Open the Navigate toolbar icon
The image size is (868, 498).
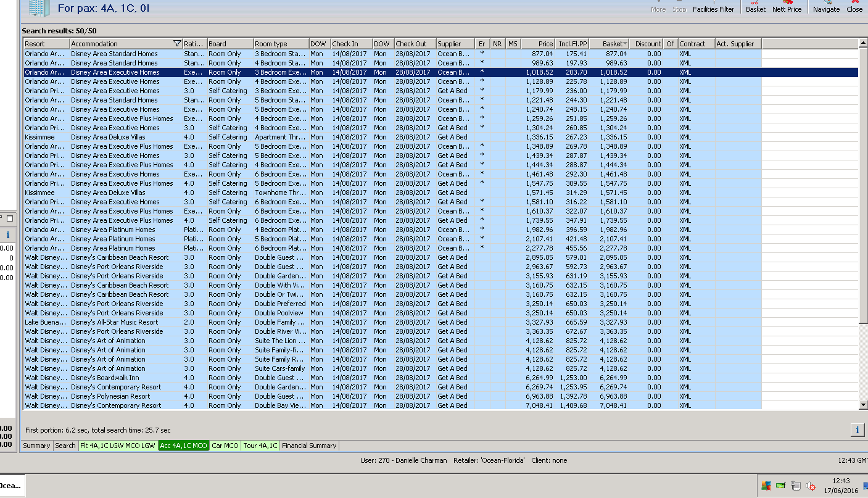pyautogui.click(x=826, y=6)
